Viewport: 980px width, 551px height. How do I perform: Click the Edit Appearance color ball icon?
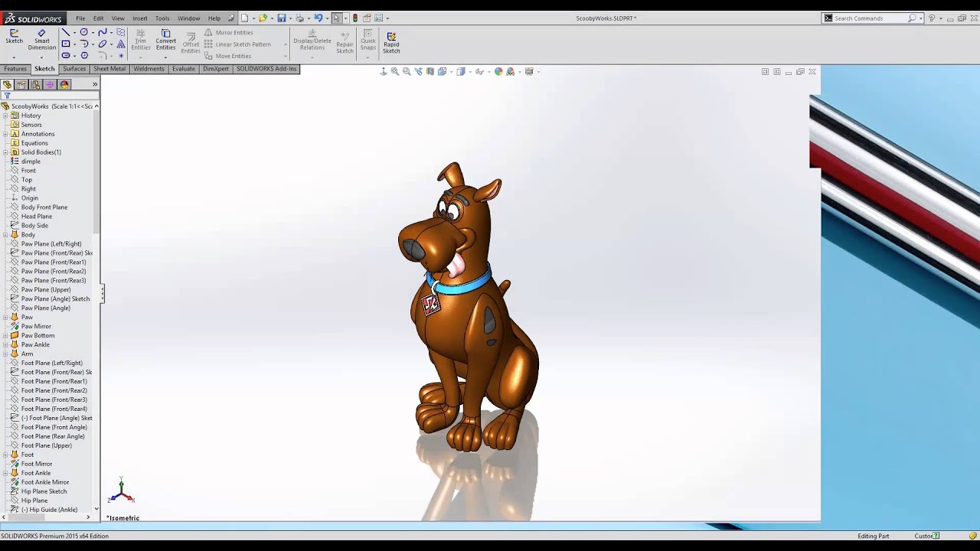[x=498, y=71]
